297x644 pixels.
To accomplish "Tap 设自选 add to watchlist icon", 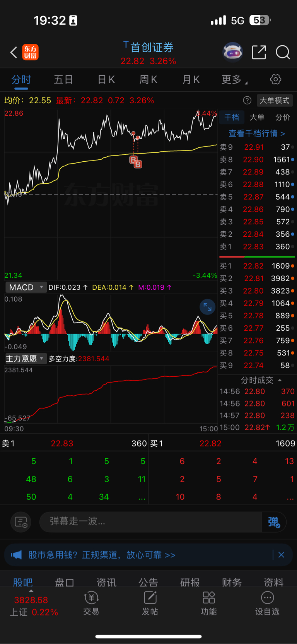I will [x=267, y=603].
